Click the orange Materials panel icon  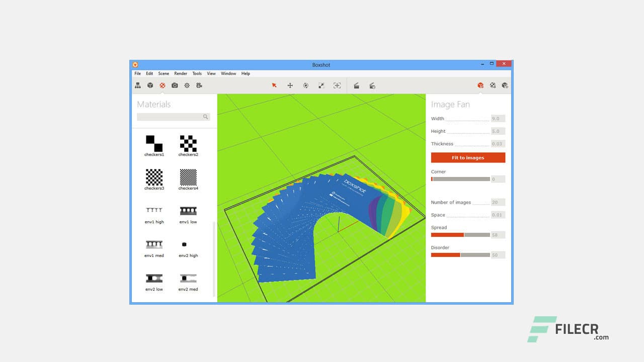click(x=162, y=85)
